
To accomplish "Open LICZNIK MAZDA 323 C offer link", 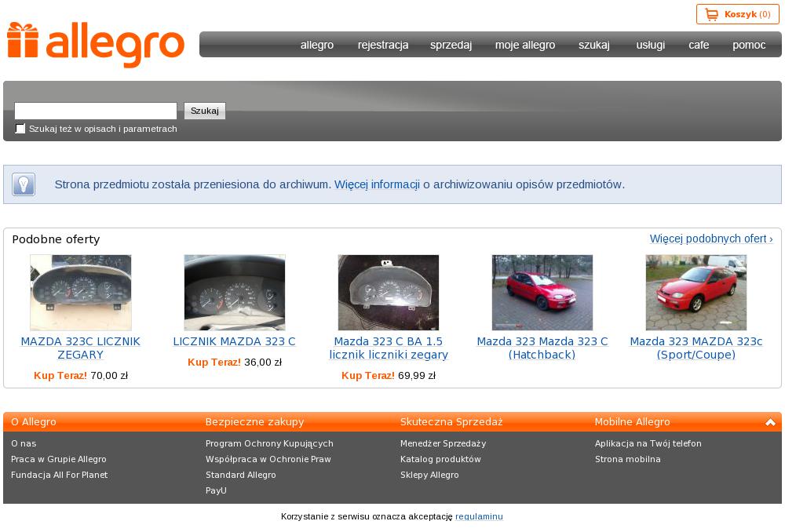I will (x=234, y=341).
